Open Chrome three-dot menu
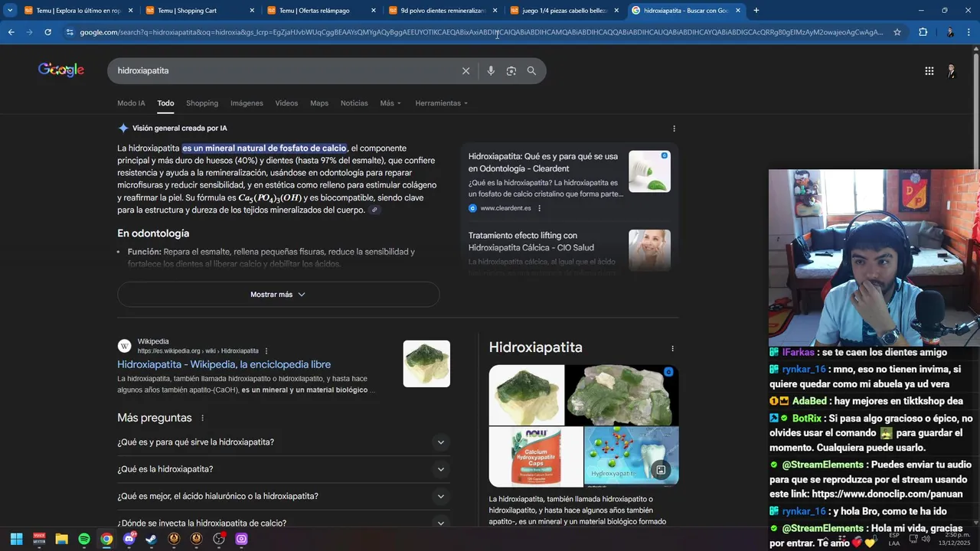Screen dimensions: 980x551 [x=969, y=32]
